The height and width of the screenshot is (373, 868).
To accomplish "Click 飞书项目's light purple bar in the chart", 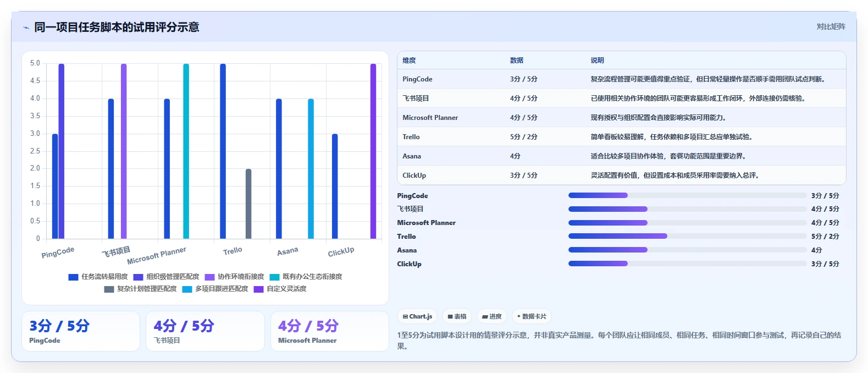I will pyautogui.click(x=124, y=151).
